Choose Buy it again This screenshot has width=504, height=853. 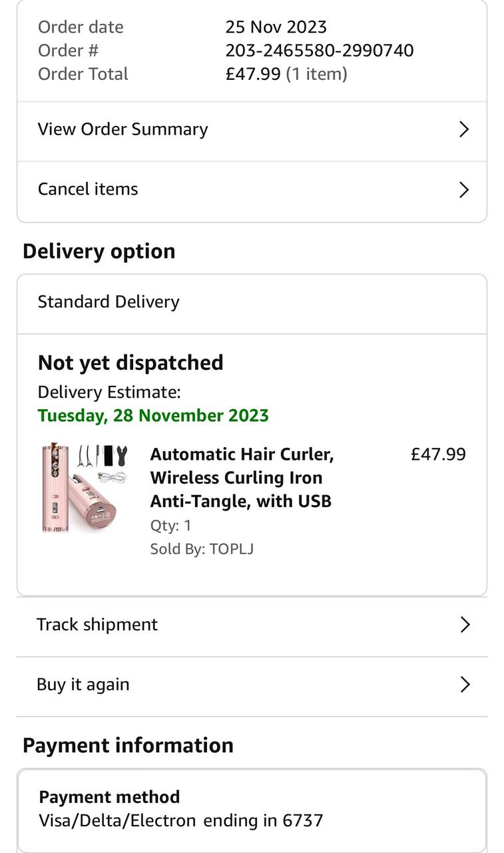point(252,684)
